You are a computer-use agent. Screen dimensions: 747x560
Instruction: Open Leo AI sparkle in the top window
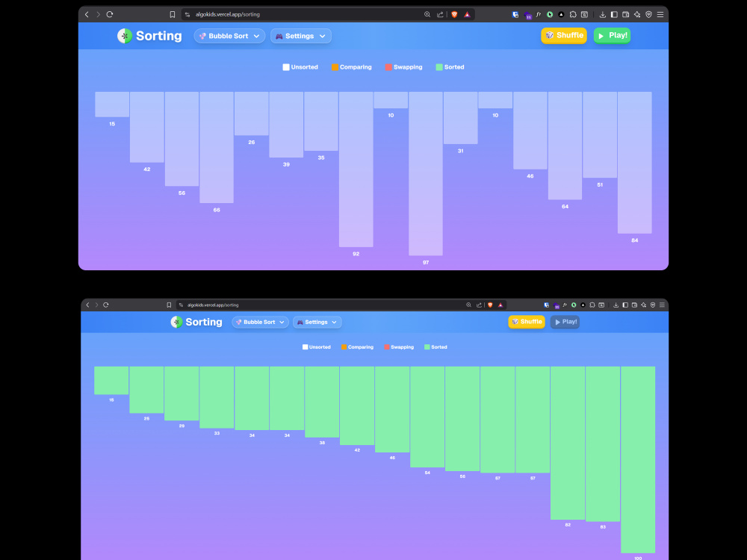click(x=637, y=14)
